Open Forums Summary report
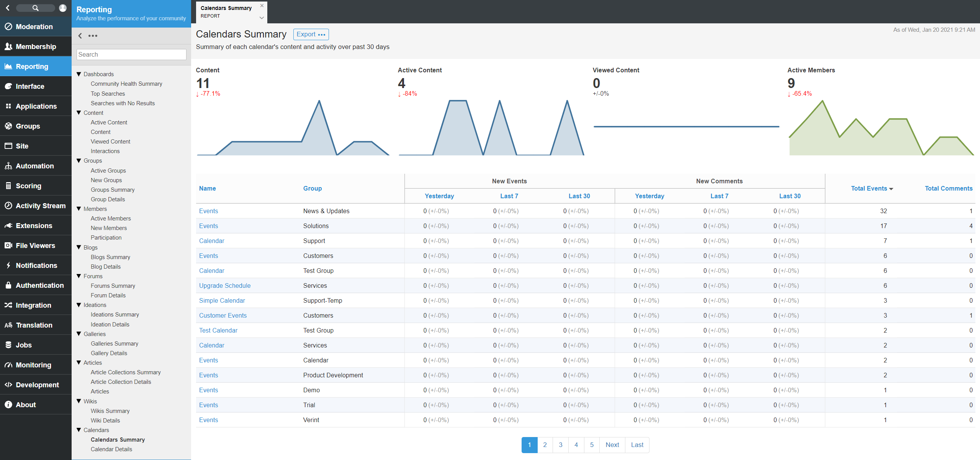The height and width of the screenshot is (460, 980). pyautogui.click(x=113, y=285)
